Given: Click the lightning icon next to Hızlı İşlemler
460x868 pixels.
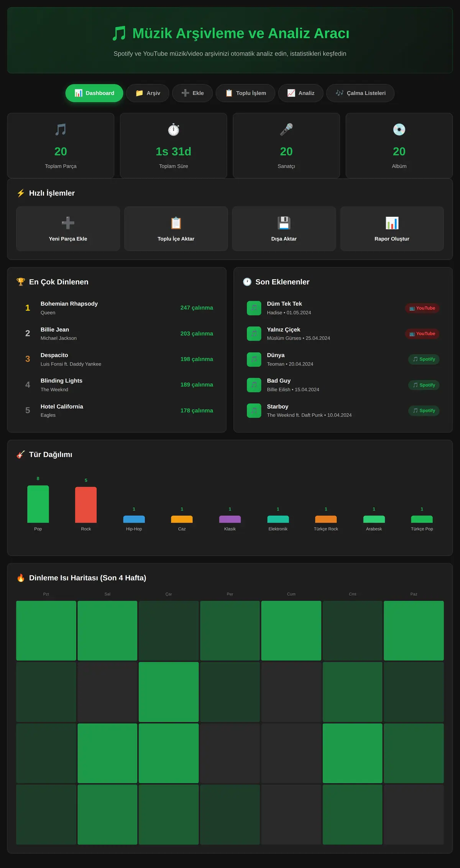Looking at the screenshot, I should pos(21,193).
